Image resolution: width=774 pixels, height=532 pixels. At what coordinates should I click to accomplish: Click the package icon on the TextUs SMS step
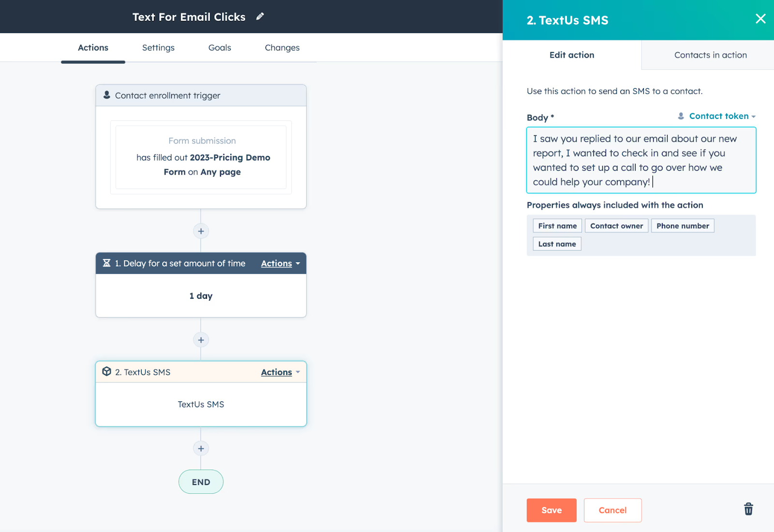[x=106, y=371]
